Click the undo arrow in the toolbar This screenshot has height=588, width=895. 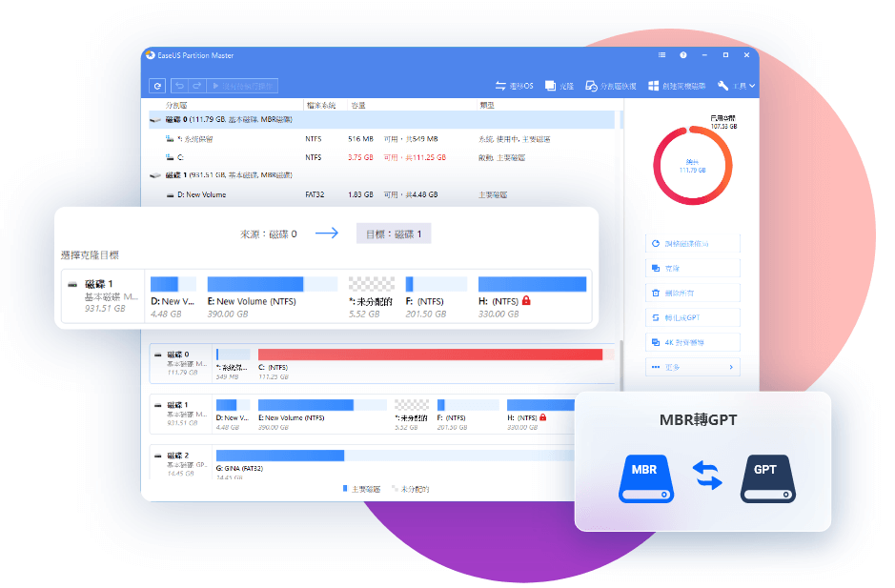coord(179,86)
